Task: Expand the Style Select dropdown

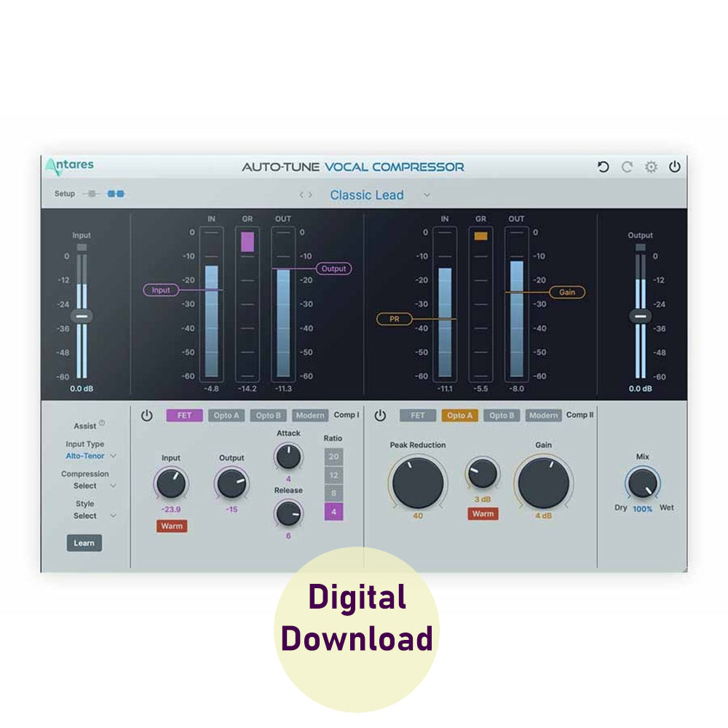Action: click(113, 516)
